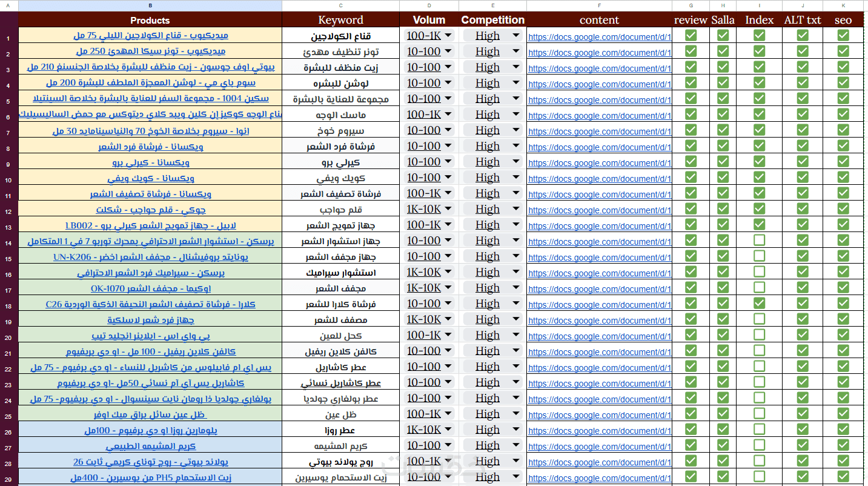Uncheck the review checkbox in row 22
This screenshot has width=868, height=486.
point(691,366)
